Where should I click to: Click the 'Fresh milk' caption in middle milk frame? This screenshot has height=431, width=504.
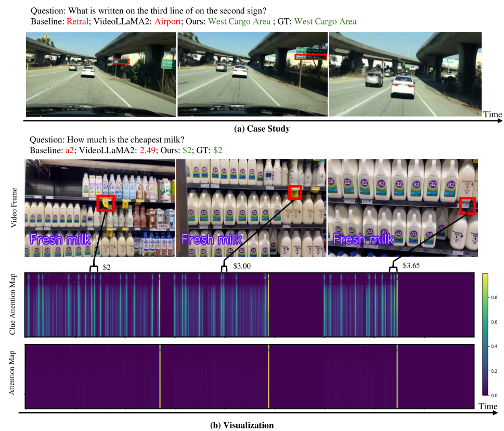click(212, 239)
